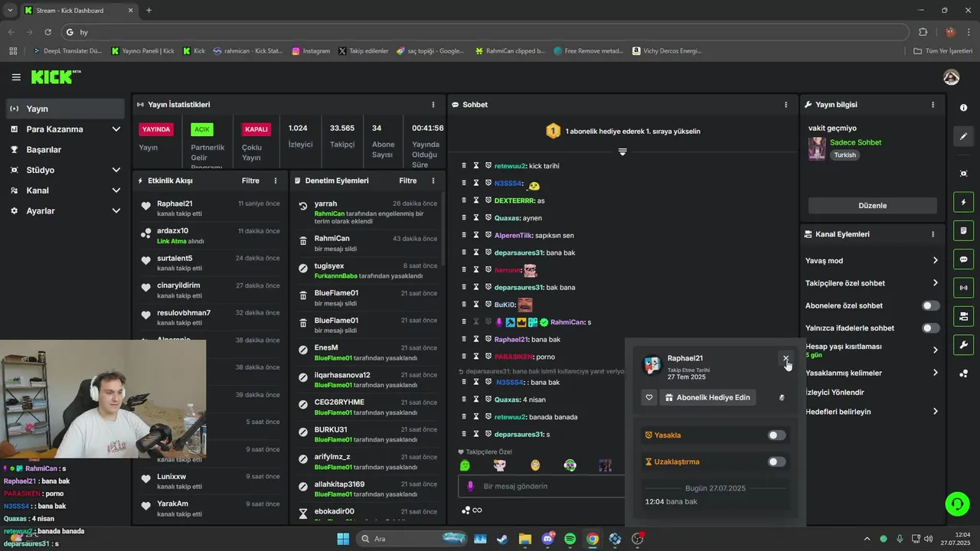Enable Abonelere özel sohbet

click(930, 305)
